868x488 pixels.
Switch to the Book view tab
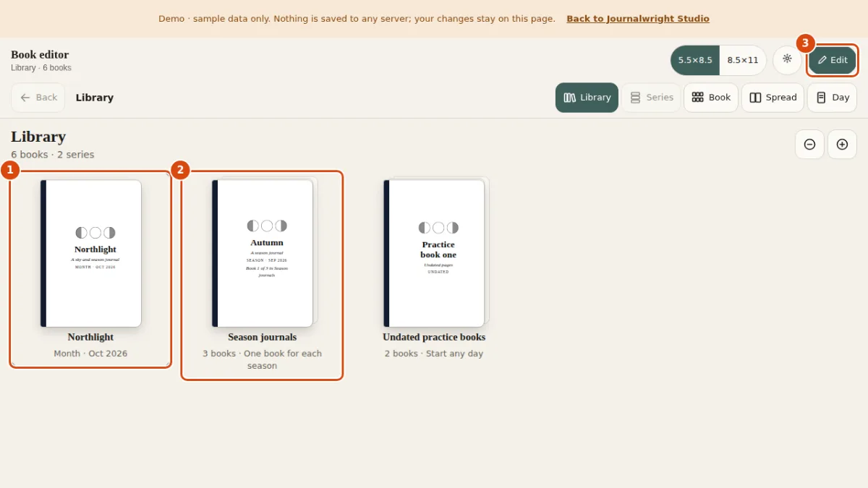[711, 98]
